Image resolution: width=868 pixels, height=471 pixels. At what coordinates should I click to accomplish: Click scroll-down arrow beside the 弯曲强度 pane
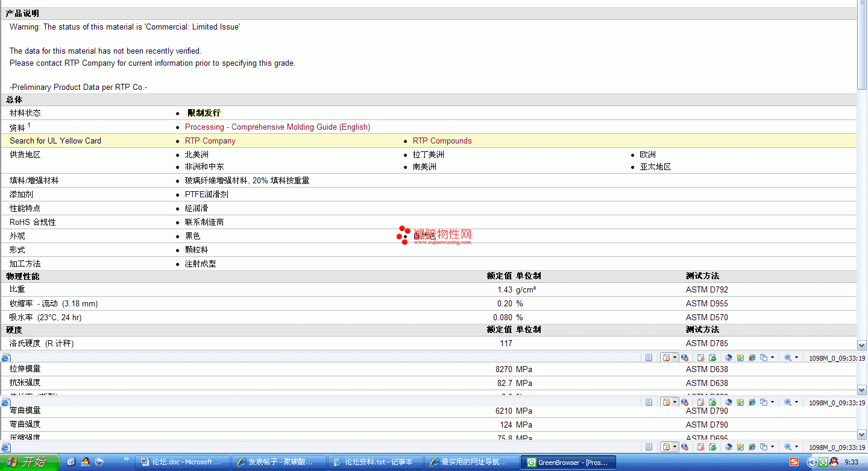click(862, 434)
